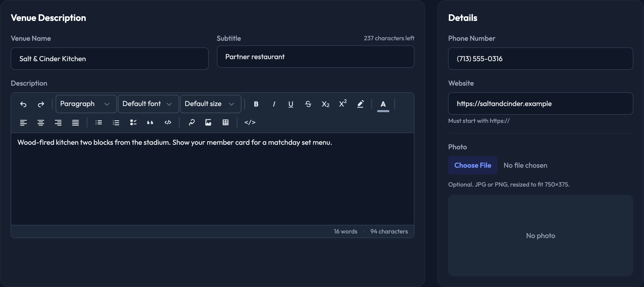Click the 'Must start with https://' hint
The height and width of the screenshot is (287, 644).
[x=479, y=121]
